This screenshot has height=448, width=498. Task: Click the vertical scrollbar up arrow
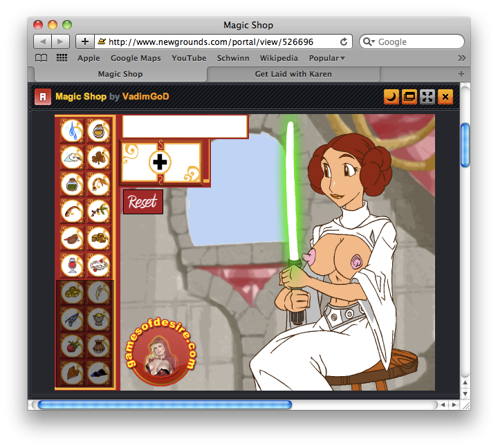tap(465, 382)
